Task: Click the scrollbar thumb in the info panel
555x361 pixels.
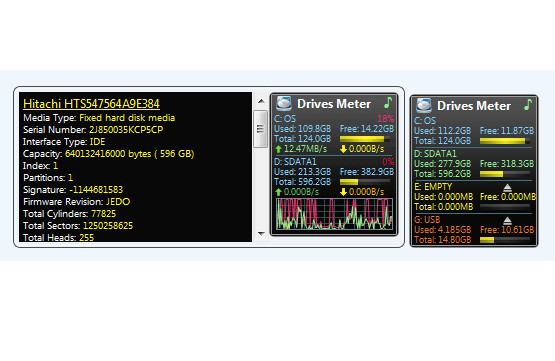Action: coord(261,129)
